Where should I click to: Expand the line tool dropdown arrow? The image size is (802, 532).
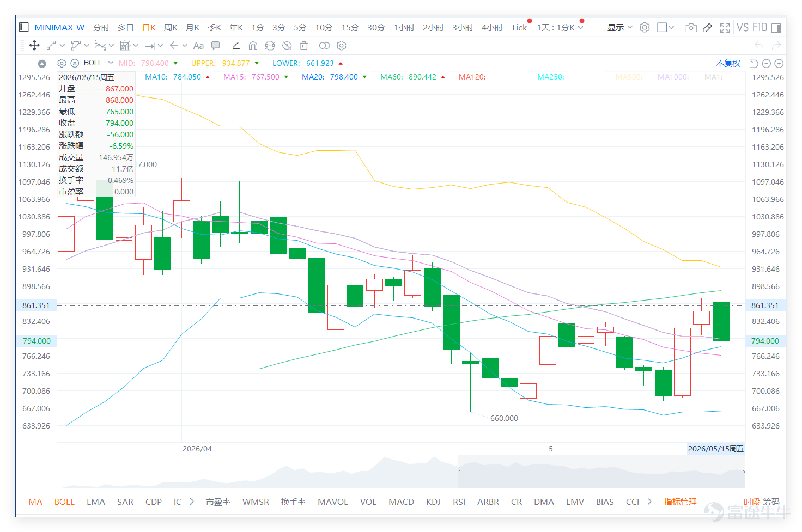click(x=62, y=46)
